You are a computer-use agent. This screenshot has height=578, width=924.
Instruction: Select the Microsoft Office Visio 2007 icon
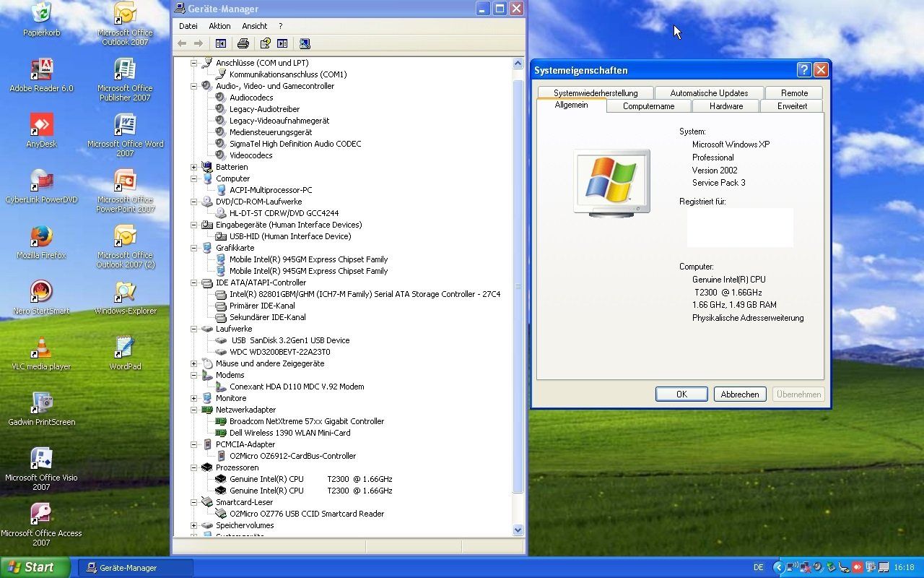(41, 468)
